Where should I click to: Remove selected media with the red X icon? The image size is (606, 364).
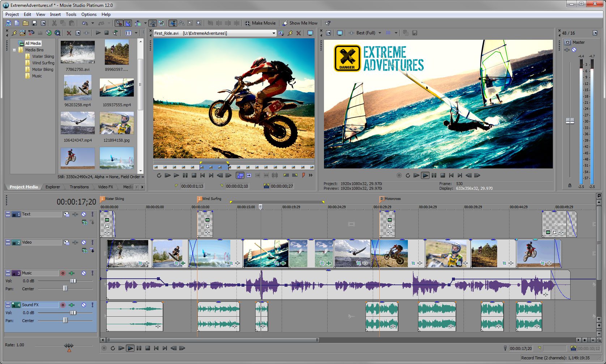click(69, 33)
